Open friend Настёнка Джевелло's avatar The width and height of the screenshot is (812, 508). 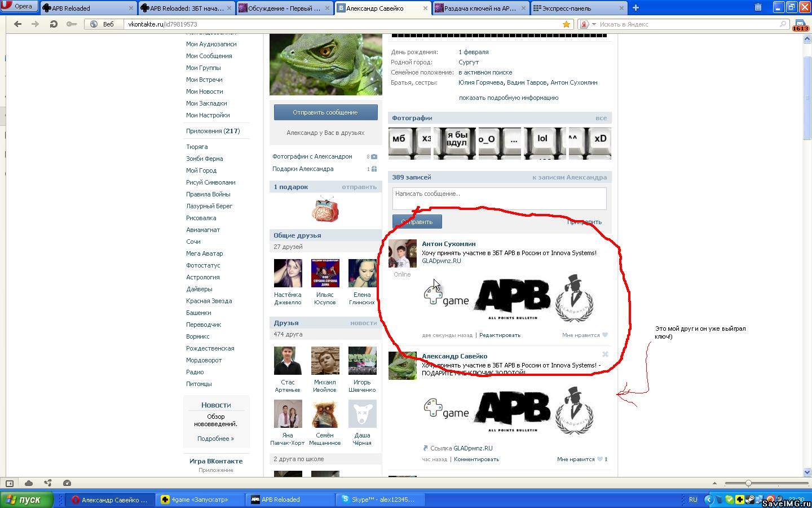pyautogui.click(x=288, y=273)
